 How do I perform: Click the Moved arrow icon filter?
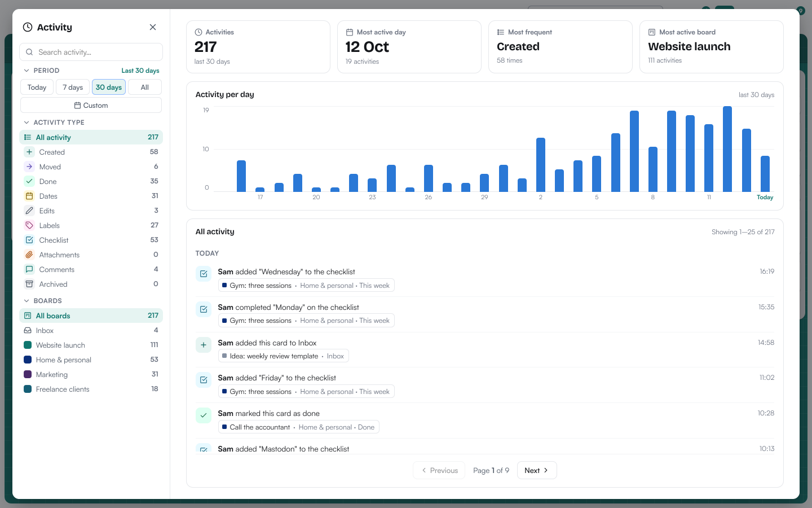point(29,167)
